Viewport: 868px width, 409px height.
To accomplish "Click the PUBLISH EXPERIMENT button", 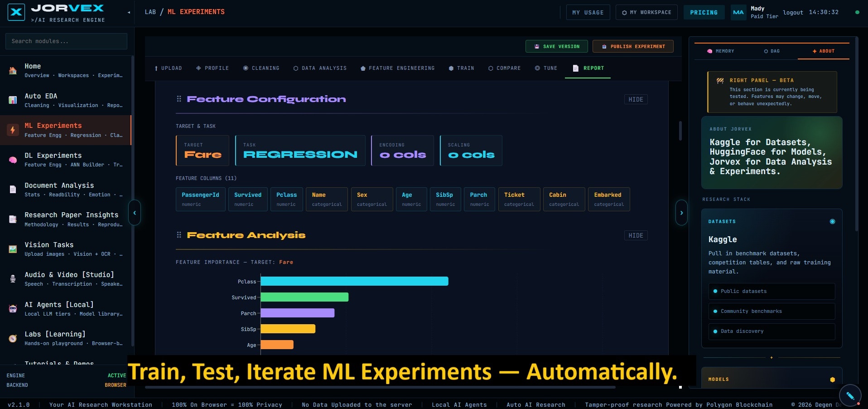I will [632, 46].
